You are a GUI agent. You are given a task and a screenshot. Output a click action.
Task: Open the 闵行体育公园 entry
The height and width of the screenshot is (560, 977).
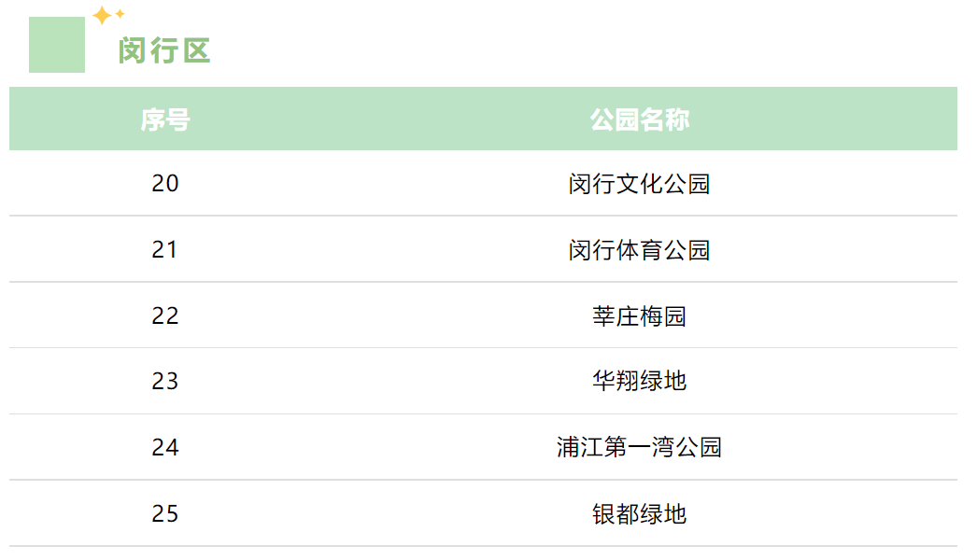coord(640,250)
